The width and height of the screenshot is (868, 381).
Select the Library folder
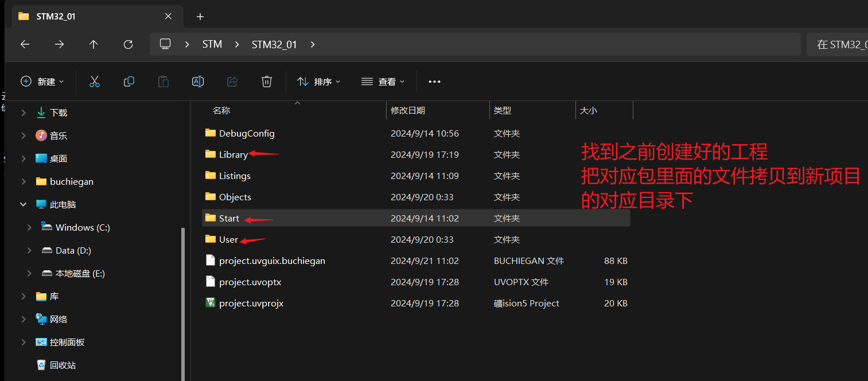point(416,154)
